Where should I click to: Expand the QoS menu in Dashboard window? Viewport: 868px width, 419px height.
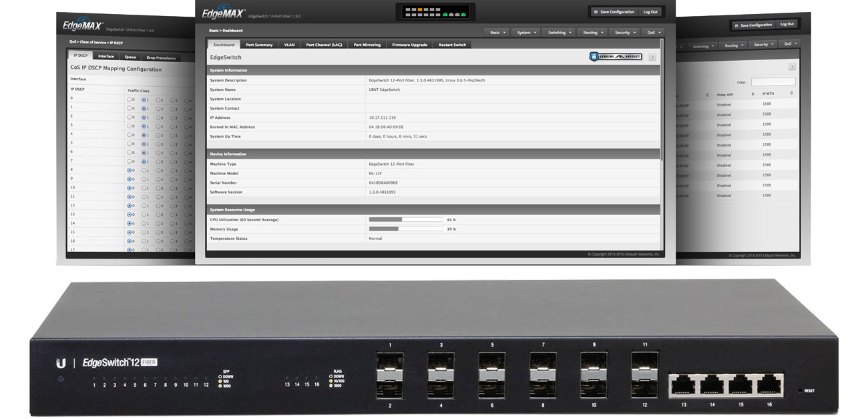[x=652, y=32]
